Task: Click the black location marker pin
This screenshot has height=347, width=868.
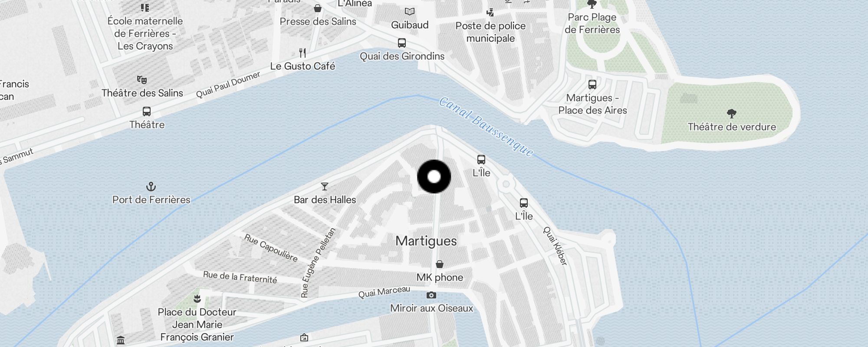Action: (434, 177)
